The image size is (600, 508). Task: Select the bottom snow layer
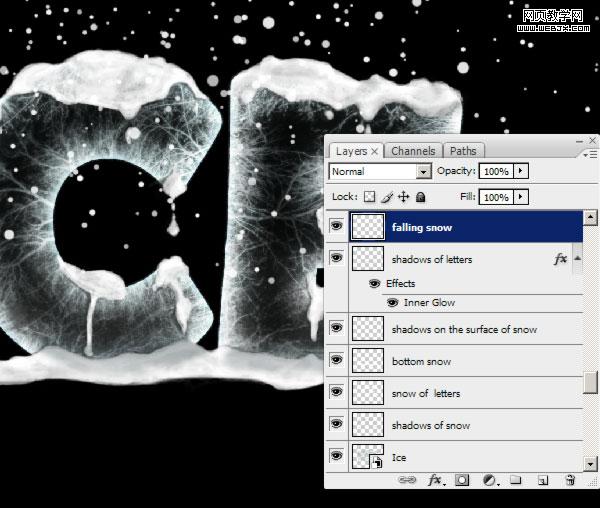pos(465,361)
